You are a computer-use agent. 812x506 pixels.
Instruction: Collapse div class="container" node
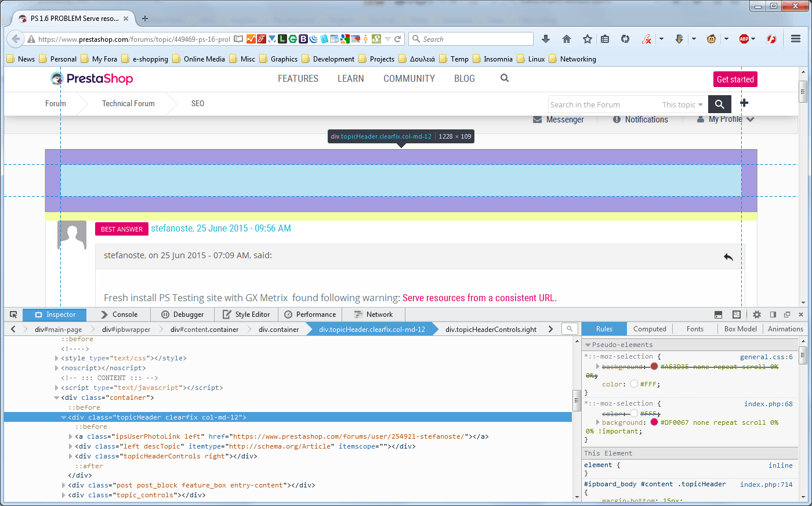(x=57, y=397)
